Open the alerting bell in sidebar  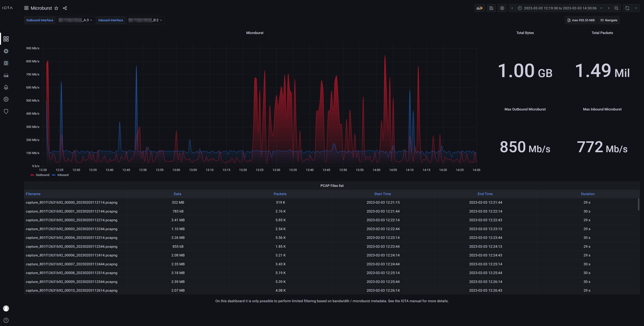(6, 87)
